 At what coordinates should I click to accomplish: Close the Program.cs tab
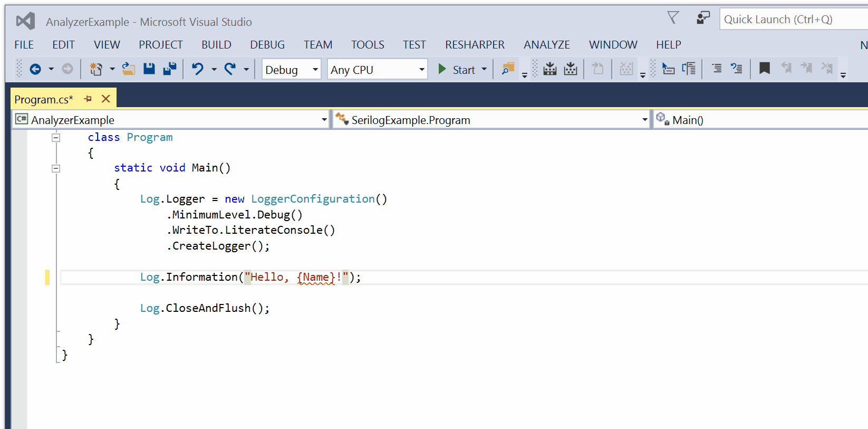pos(106,99)
